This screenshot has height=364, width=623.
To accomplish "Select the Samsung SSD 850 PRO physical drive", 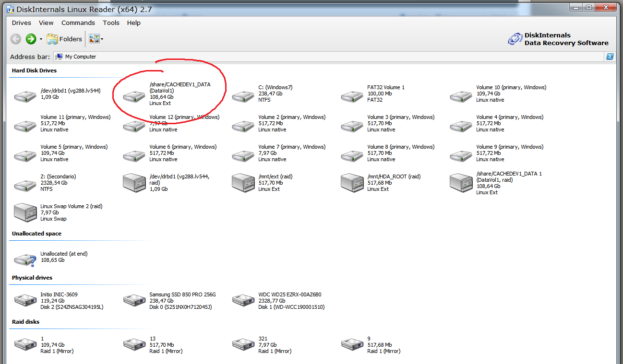I will pos(134,300).
